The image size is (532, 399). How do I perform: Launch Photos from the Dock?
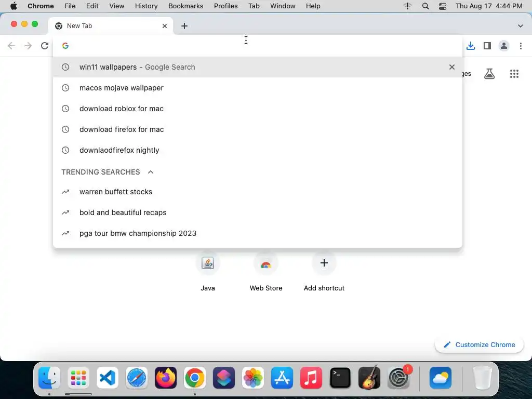tap(253, 378)
